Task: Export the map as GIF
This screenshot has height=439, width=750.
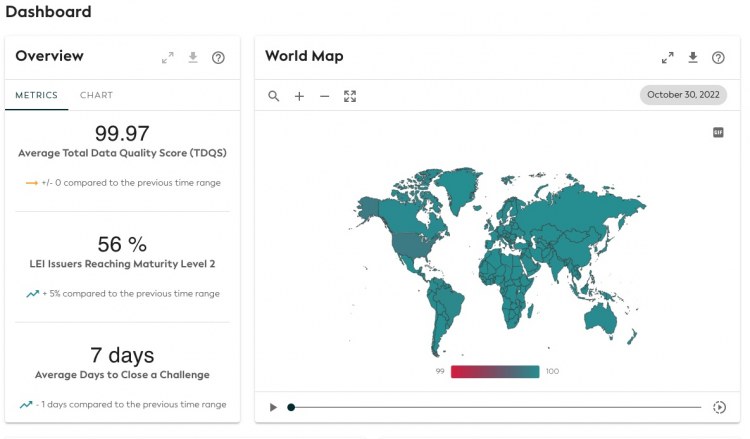Action: (718, 132)
